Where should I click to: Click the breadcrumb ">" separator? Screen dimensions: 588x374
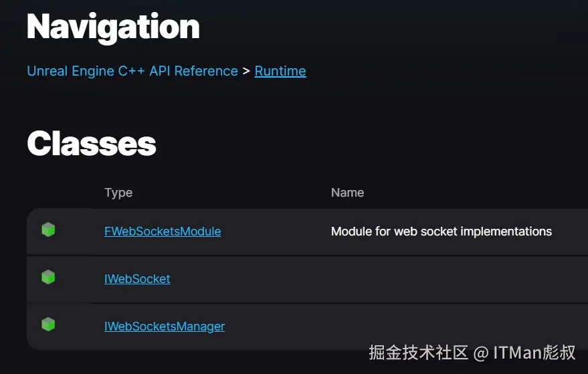[x=246, y=71]
